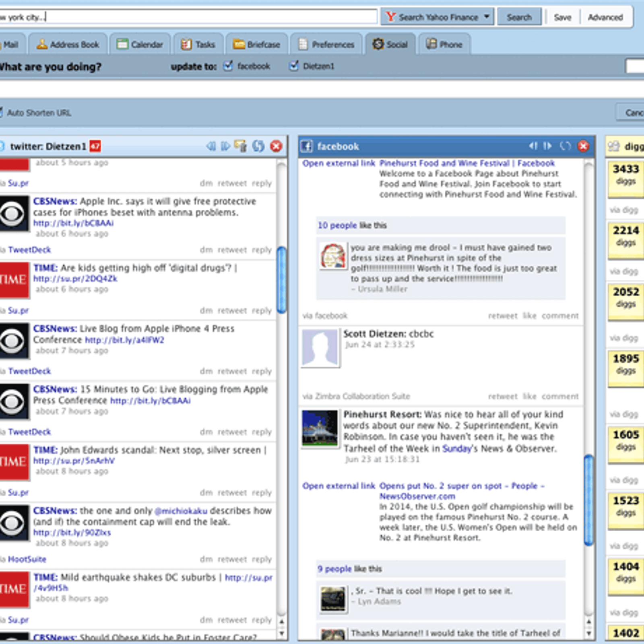644x644 pixels.
Task: Click the 47 unread badge on twitter column
Action: click(x=95, y=146)
